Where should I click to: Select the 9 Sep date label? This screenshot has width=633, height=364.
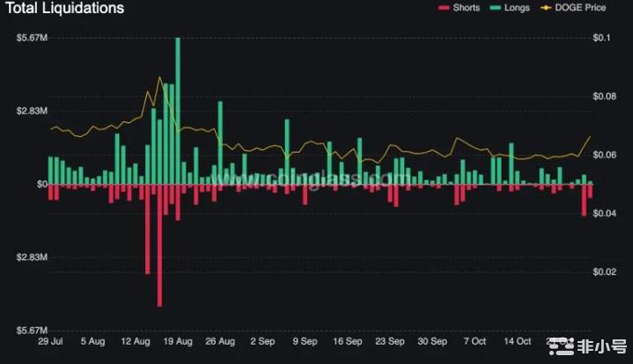tap(305, 340)
